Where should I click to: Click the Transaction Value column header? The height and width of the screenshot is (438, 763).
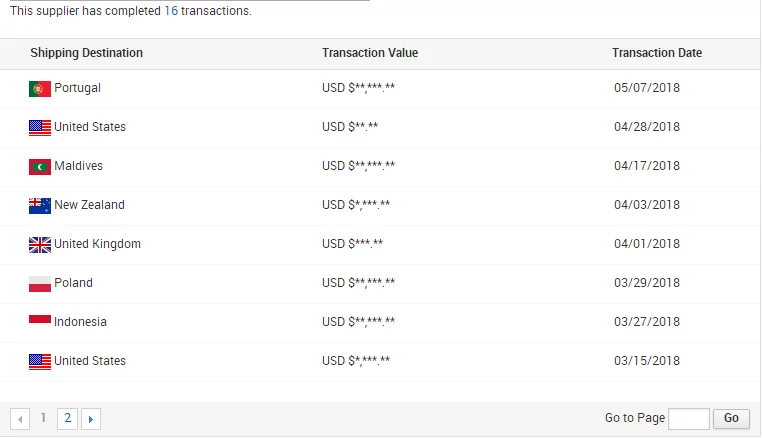(x=370, y=53)
